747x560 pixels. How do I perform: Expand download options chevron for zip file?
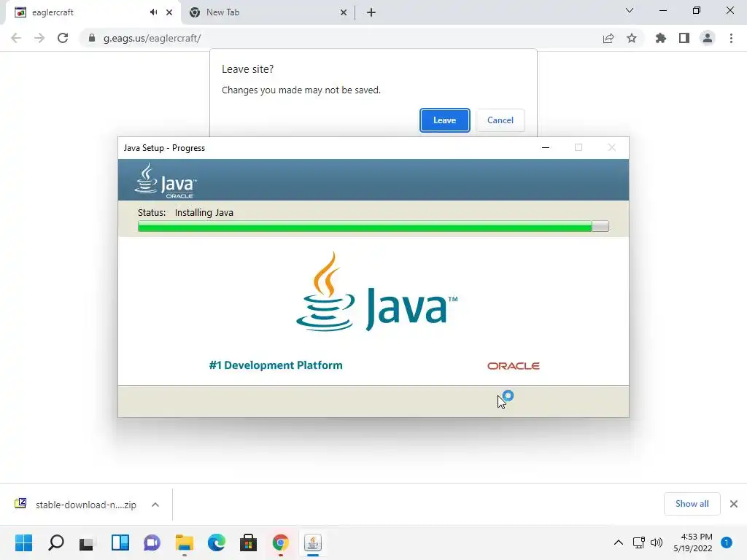point(155,505)
